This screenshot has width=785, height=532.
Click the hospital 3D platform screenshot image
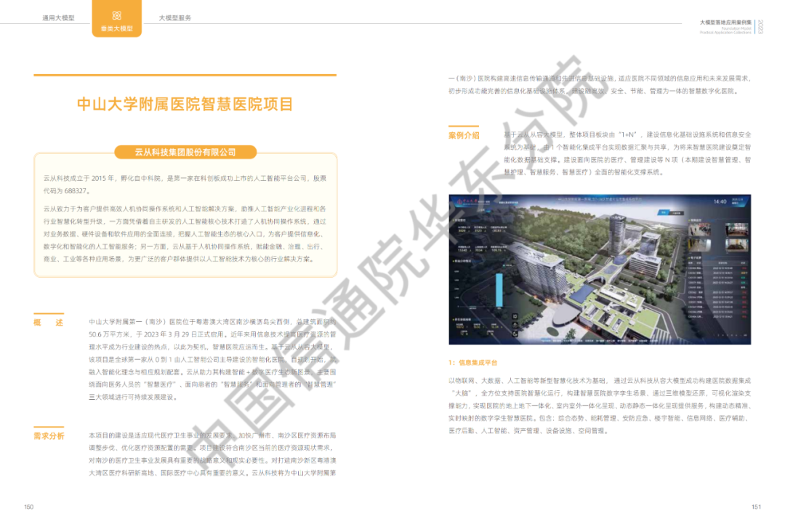pyautogui.click(x=600, y=269)
